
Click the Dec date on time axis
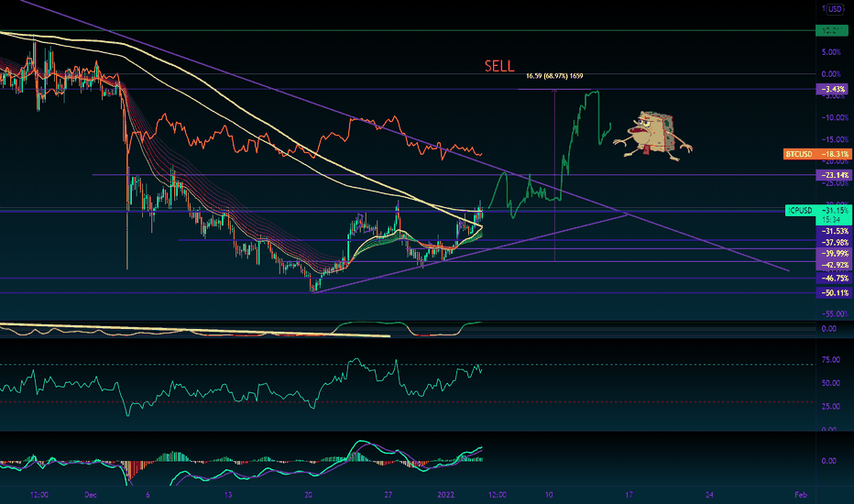click(91, 495)
